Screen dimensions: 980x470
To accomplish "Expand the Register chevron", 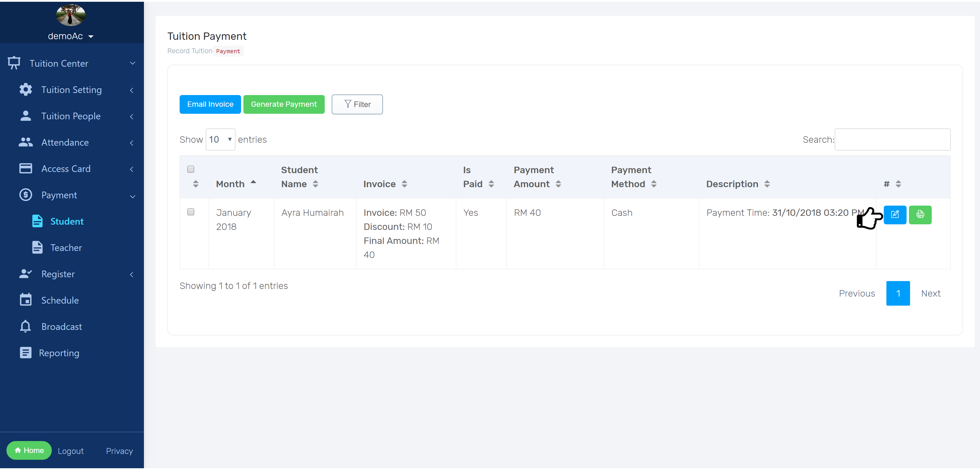I will click(x=132, y=274).
